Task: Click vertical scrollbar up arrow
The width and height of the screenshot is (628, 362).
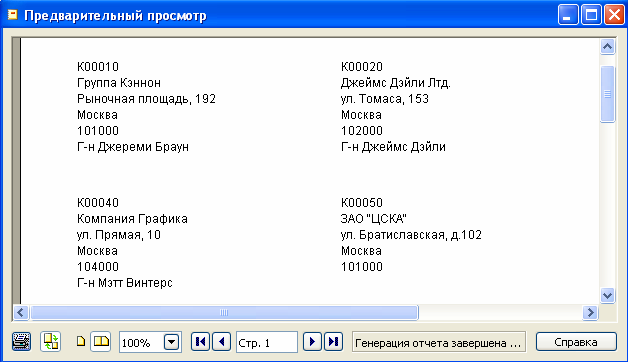Action: [608, 47]
